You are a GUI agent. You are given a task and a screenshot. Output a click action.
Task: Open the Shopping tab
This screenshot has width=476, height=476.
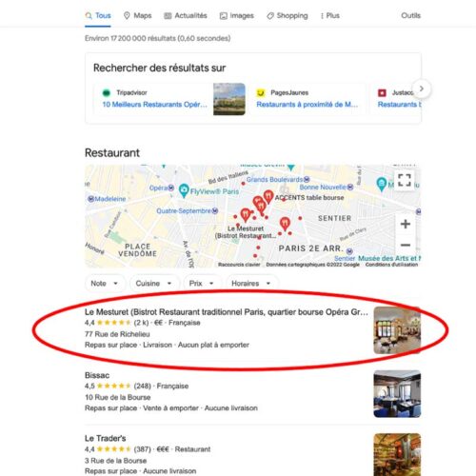288,15
